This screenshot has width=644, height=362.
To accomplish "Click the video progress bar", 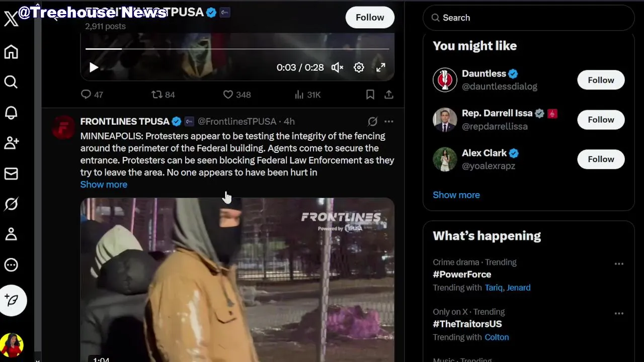I will click(x=237, y=49).
